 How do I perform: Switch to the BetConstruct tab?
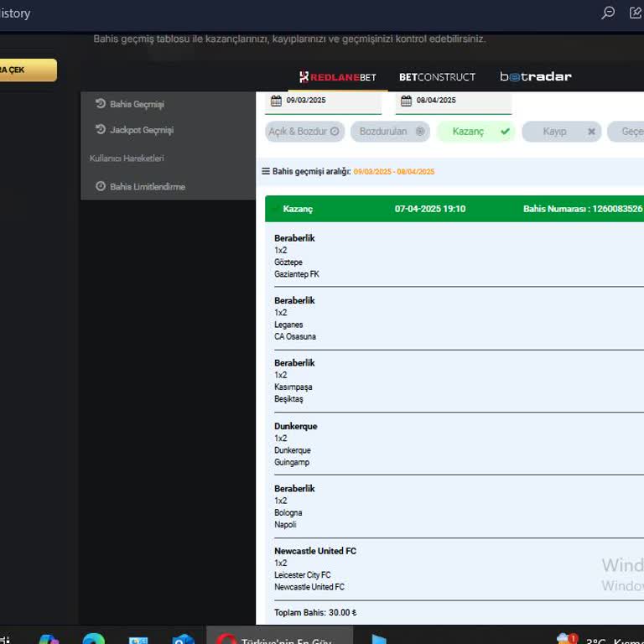pos(437,77)
